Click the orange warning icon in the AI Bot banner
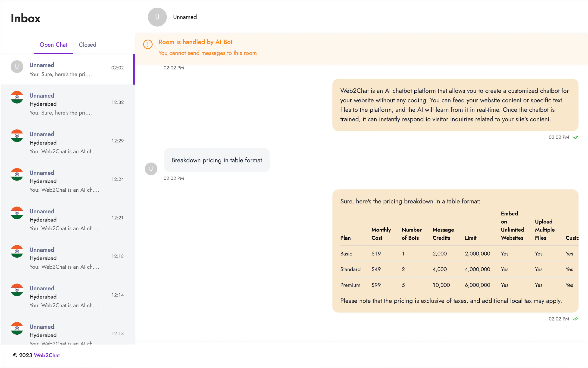This screenshot has height=368, width=588. (x=148, y=44)
